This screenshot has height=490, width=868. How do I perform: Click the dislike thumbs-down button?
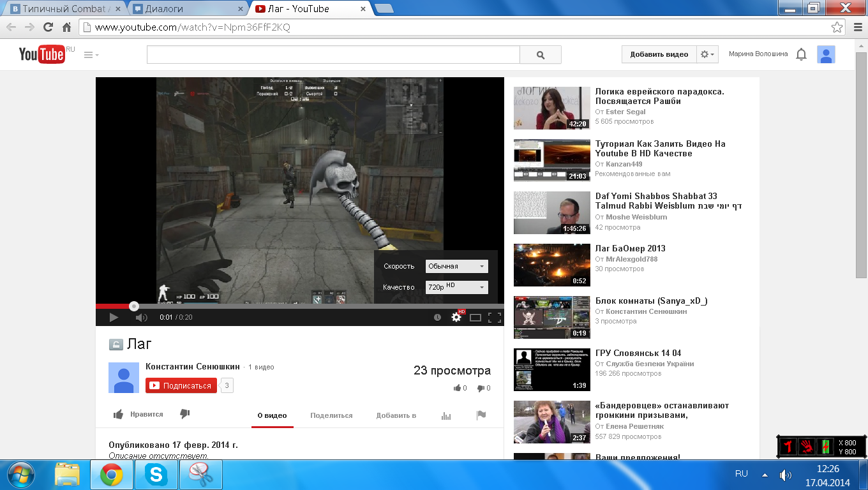(x=185, y=414)
